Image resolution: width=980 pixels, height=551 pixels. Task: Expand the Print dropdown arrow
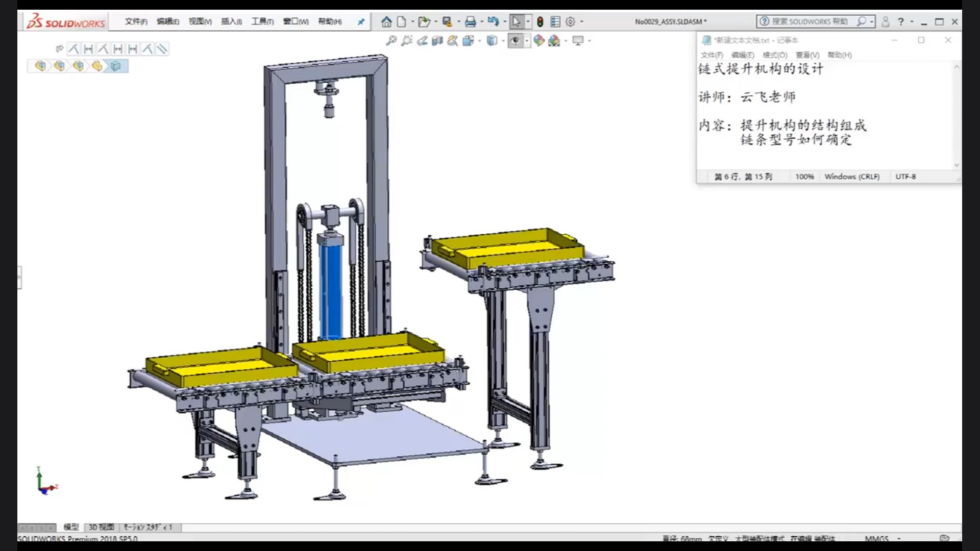[x=481, y=21]
